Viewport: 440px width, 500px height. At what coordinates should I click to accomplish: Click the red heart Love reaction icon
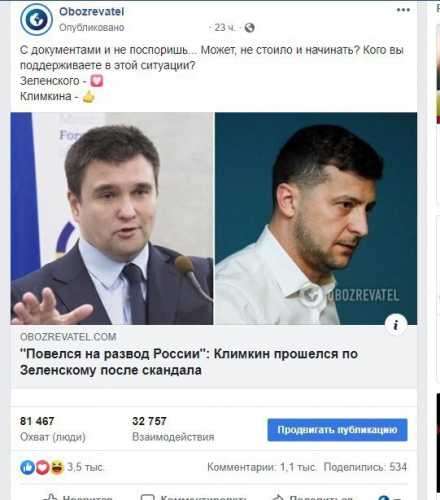click(x=42, y=467)
